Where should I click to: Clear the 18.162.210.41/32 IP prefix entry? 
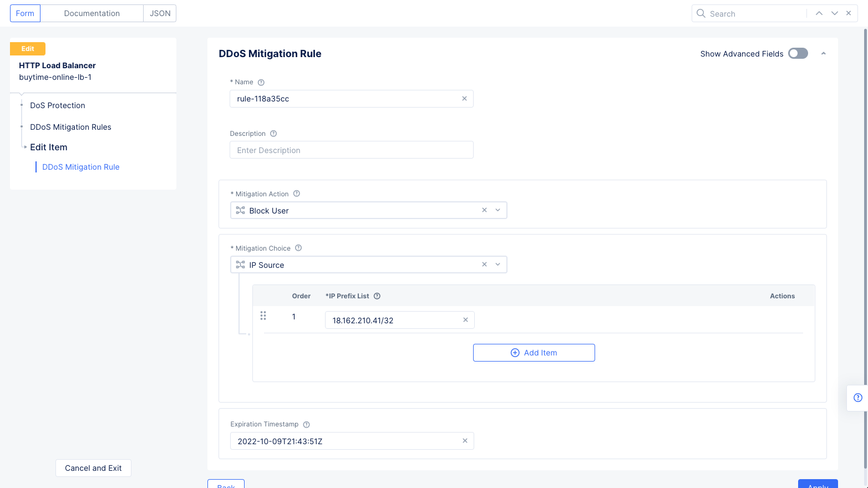(465, 320)
